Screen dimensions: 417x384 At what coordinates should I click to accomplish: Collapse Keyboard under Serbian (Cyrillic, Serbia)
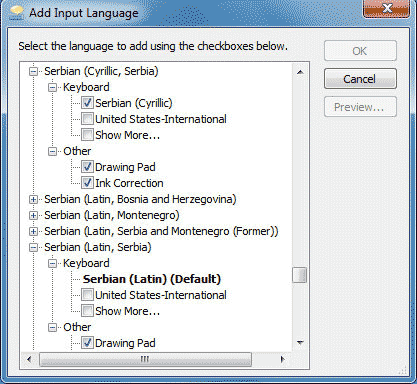pos(52,87)
